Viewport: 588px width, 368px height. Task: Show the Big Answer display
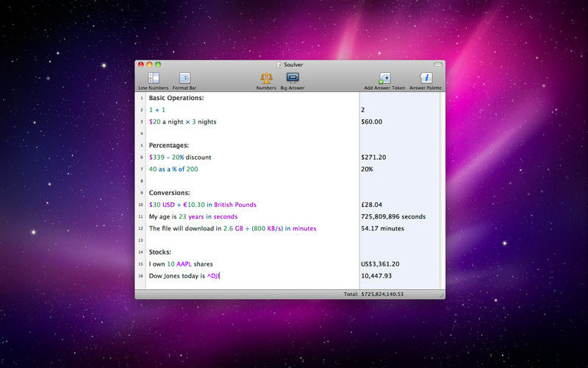point(293,78)
